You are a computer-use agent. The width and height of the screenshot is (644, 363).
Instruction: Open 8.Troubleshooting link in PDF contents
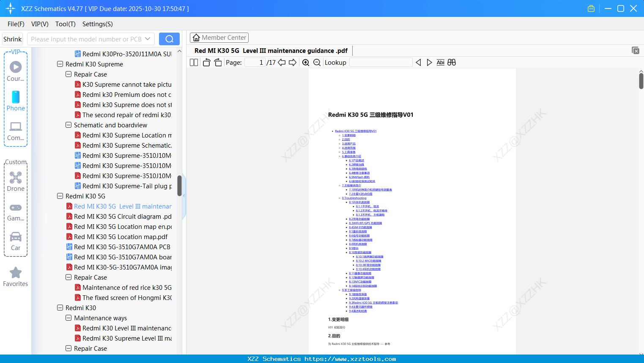click(x=354, y=198)
